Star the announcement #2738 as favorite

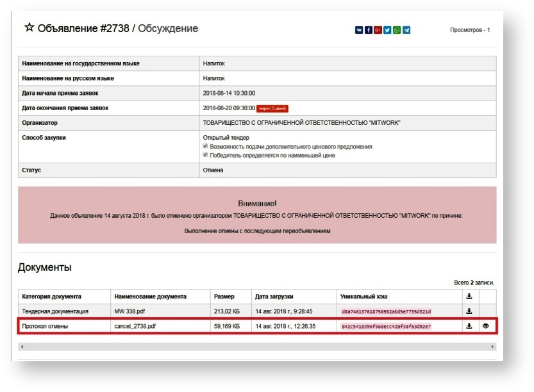(29, 28)
